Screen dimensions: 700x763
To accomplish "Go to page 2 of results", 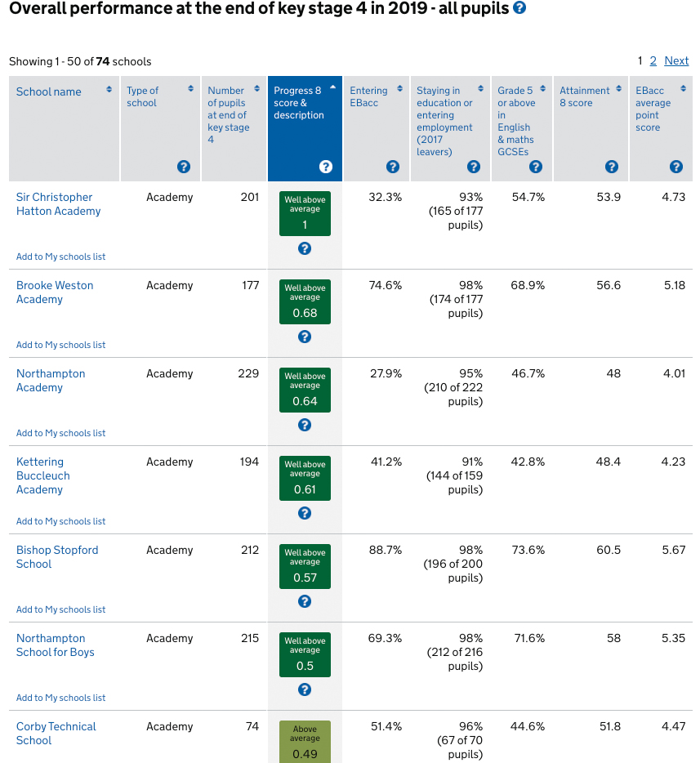I will pyautogui.click(x=653, y=60).
